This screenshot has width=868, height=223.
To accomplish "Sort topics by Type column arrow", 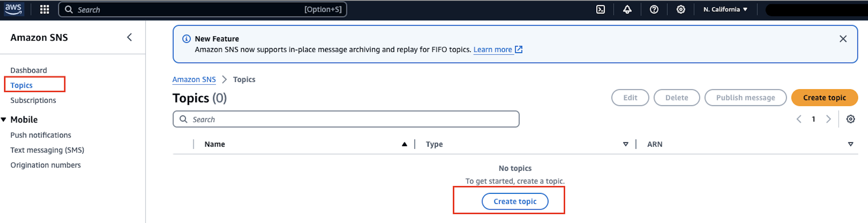I will click(x=625, y=144).
